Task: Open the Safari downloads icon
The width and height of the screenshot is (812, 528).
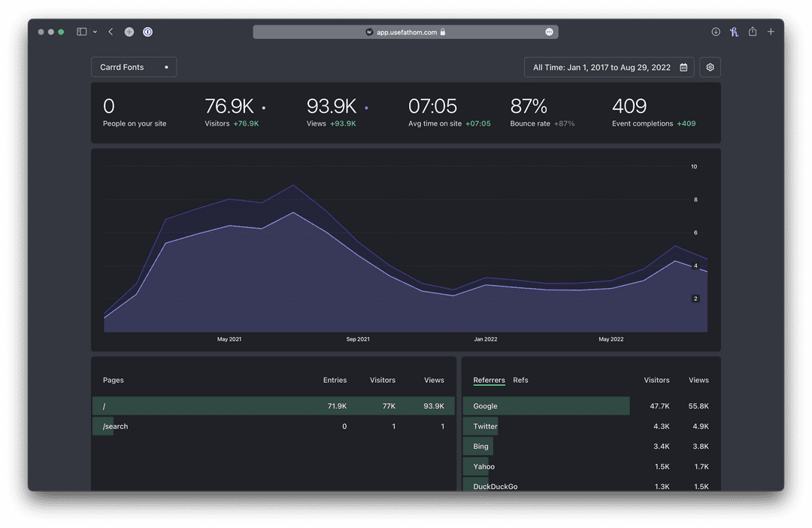Action: click(715, 32)
